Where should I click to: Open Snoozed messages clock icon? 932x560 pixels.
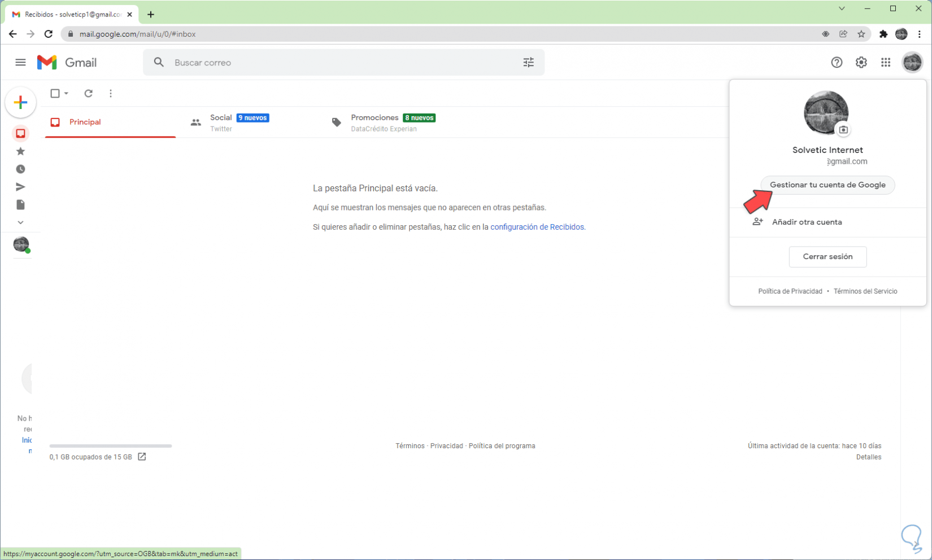[20, 169]
